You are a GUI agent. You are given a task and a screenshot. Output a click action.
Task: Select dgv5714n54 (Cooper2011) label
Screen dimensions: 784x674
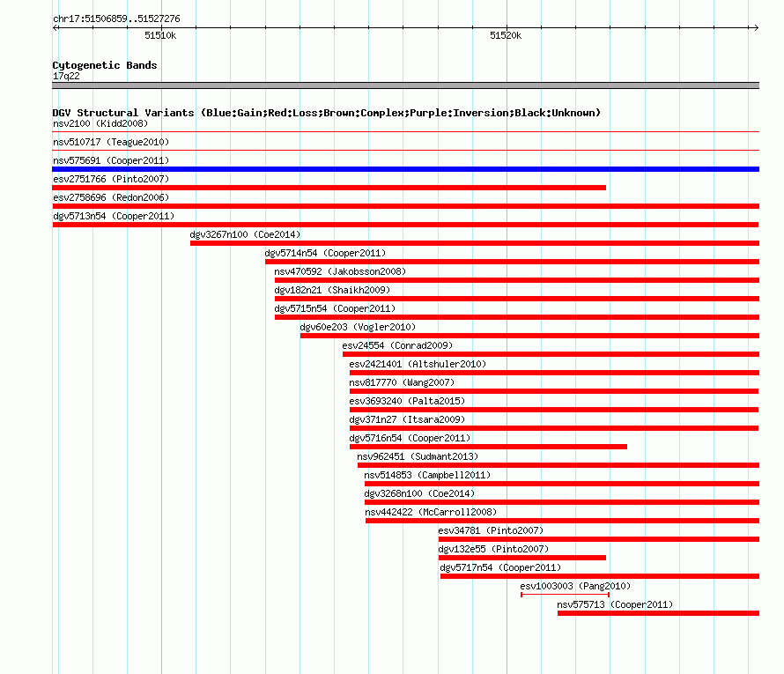coord(326,253)
